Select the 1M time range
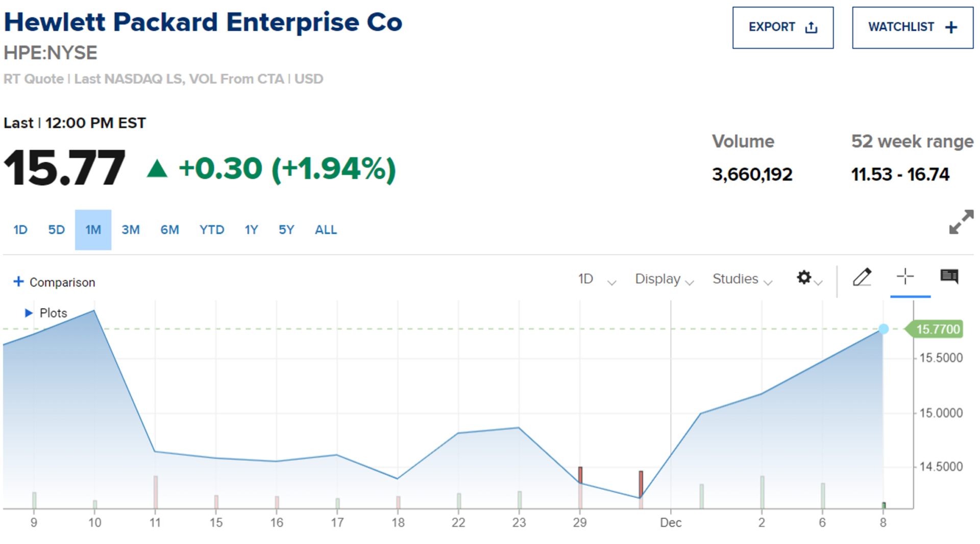Viewport: 980px width, 544px height. tap(93, 230)
